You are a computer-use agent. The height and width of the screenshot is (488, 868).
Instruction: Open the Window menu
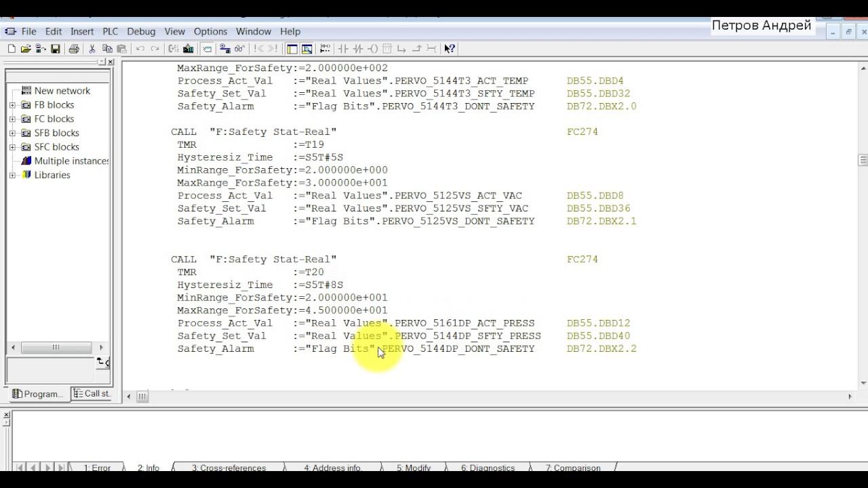254,31
